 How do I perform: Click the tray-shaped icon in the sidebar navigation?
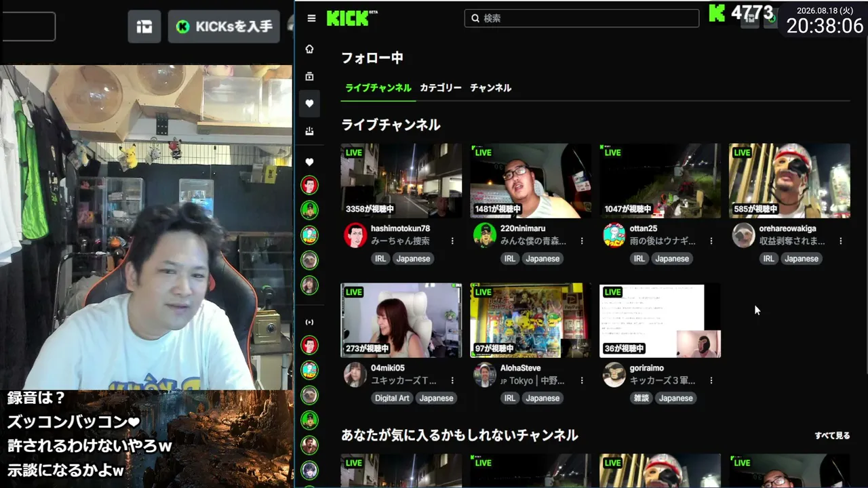tap(310, 131)
